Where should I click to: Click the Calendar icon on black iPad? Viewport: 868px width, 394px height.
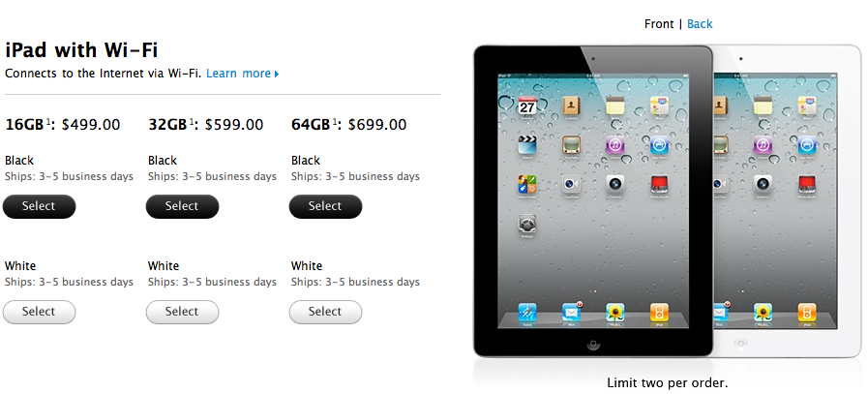[526, 105]
